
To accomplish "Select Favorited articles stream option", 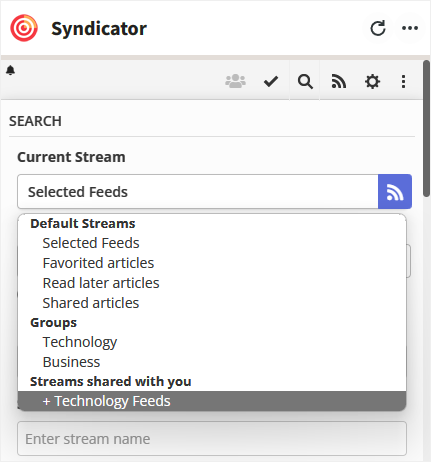I will 98,263.
